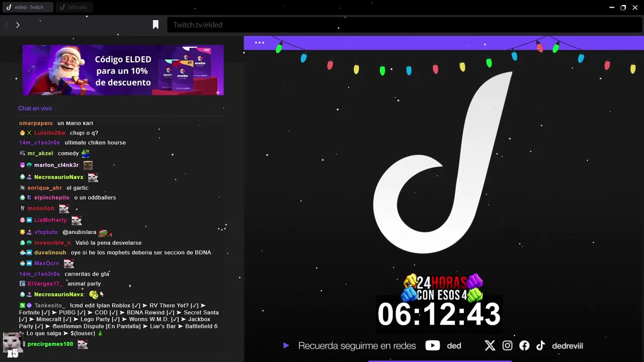Minimize the browser window
Viewport: 644px width, 362px height.
tap(612, 8)
